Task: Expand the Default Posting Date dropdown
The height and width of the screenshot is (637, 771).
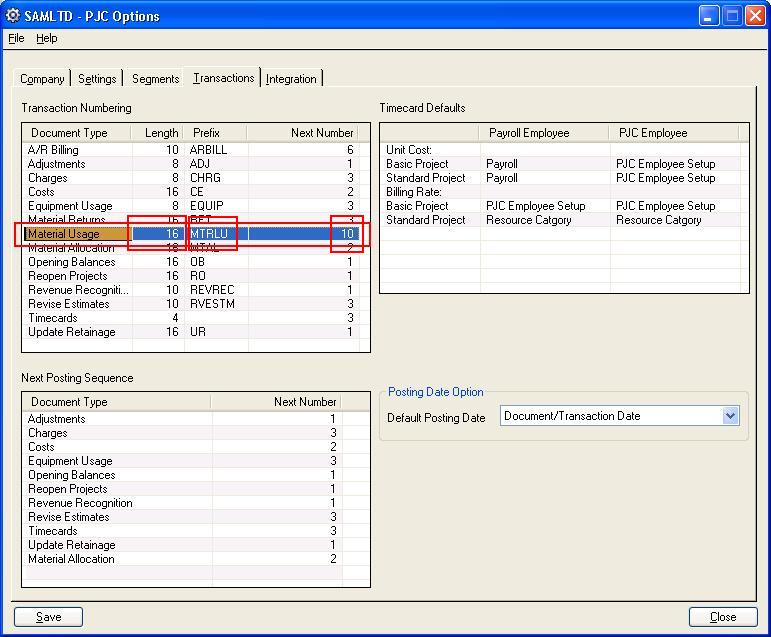Action: [730, 416]
